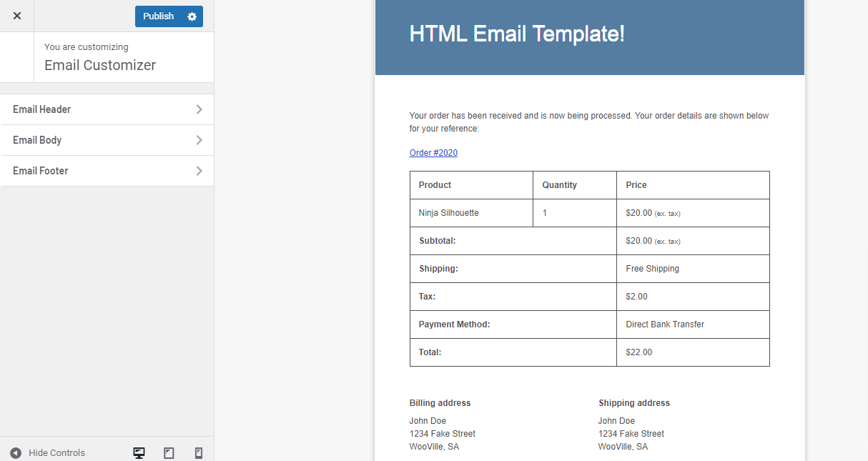
Task: Switch to mobile preview icon
Action: click(199, 453)
